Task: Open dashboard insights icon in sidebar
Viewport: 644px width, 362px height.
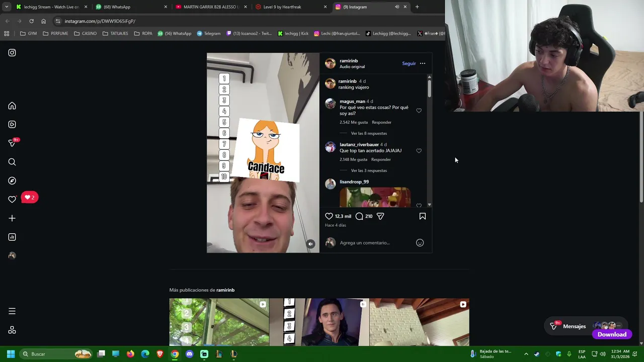Action: click(12, 237)
